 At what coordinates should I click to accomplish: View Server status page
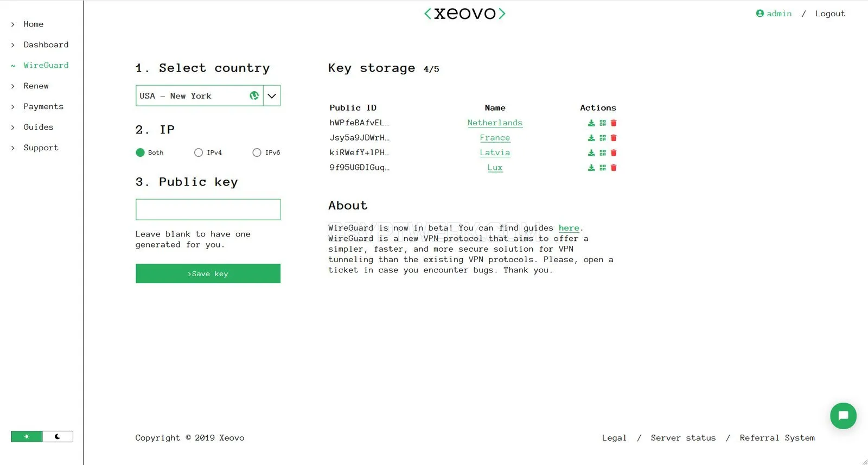click(x=683, y=438)
